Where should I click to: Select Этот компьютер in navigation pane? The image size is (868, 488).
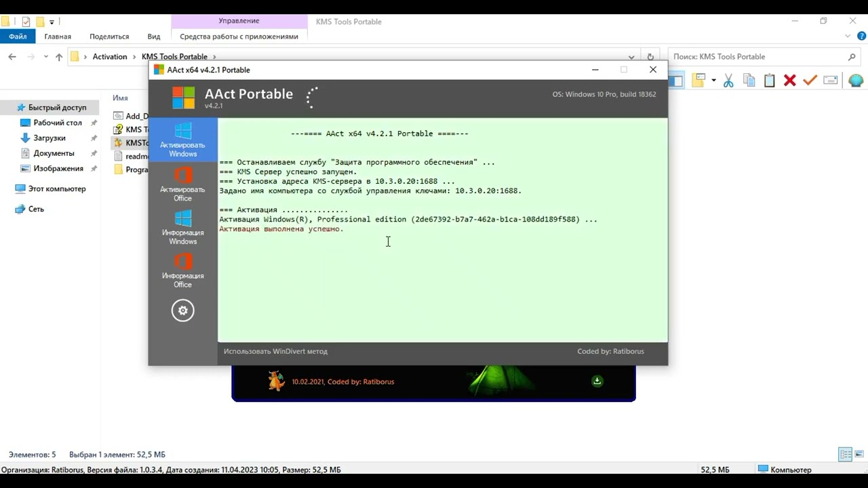[x=57, y=188]
